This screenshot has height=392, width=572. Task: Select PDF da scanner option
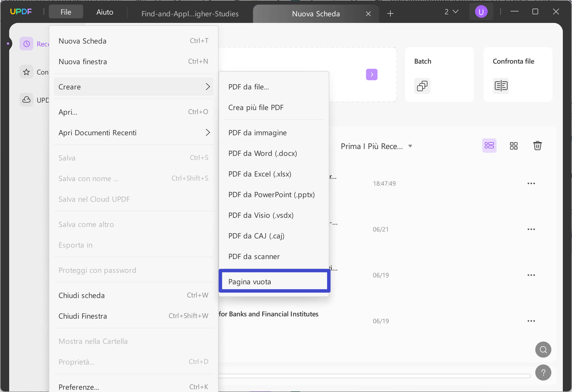pos(274,256)
